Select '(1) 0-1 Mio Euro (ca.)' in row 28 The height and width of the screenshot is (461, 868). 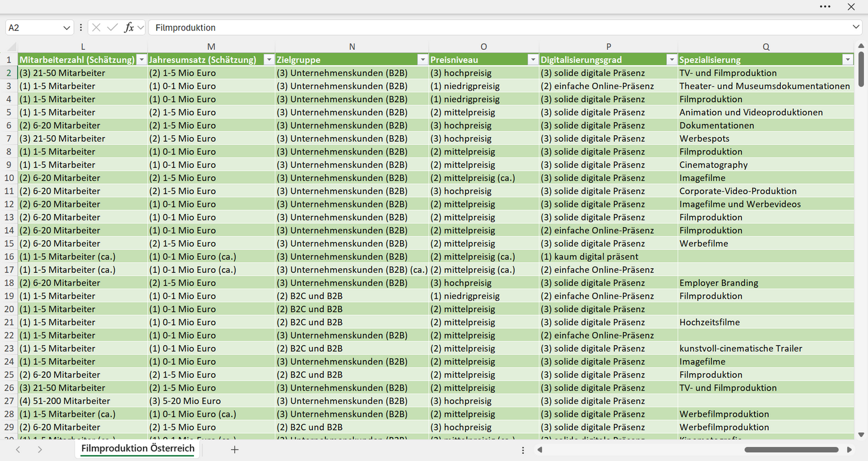pos(211,414)
